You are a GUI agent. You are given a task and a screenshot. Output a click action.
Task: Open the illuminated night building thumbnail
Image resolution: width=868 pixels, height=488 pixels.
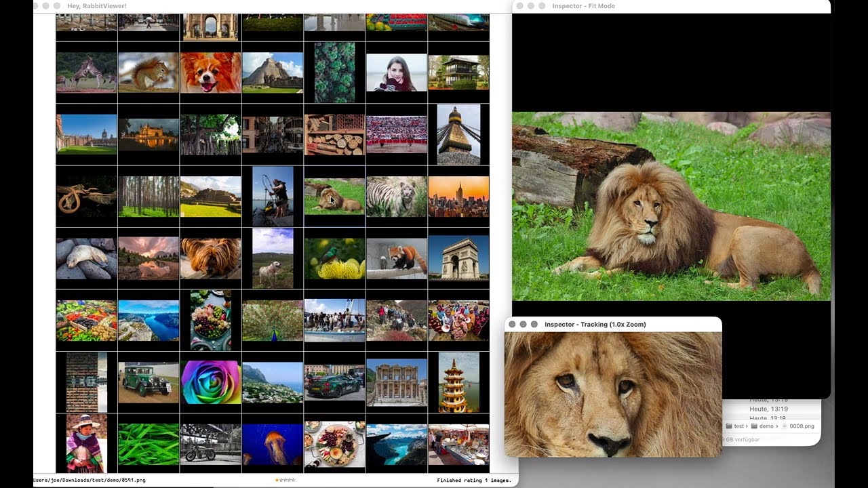pos(149,134)
